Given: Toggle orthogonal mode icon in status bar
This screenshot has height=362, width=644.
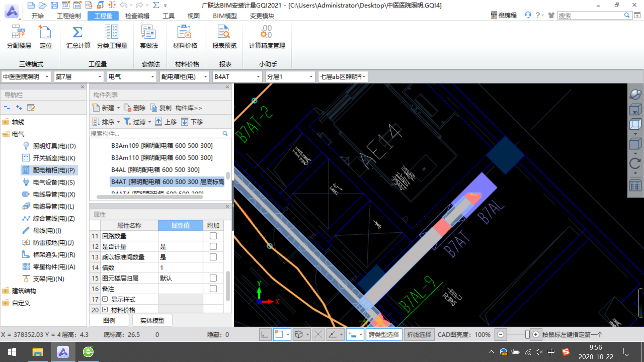Looking at the screenshot, I should [x=265, y=335].
